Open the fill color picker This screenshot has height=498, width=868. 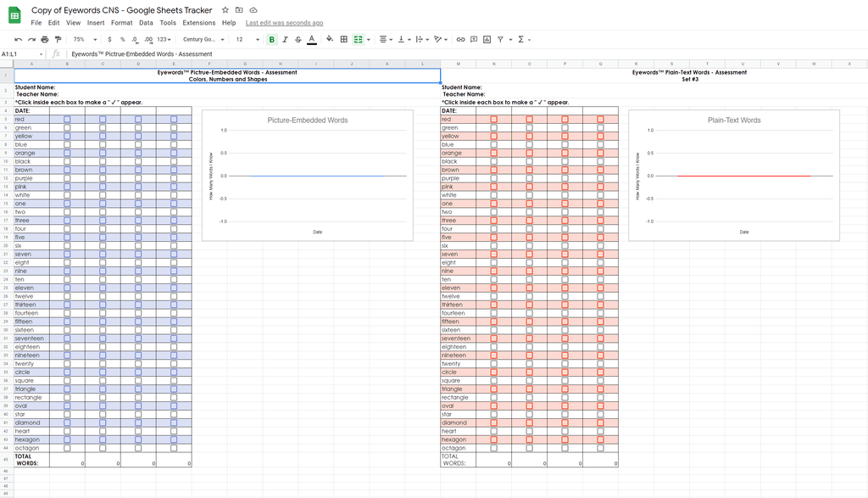click(330, 39)
